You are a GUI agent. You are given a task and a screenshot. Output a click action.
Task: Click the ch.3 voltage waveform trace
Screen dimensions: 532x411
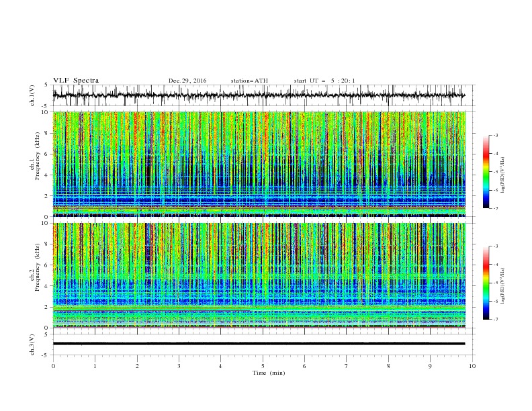point(259,344)
